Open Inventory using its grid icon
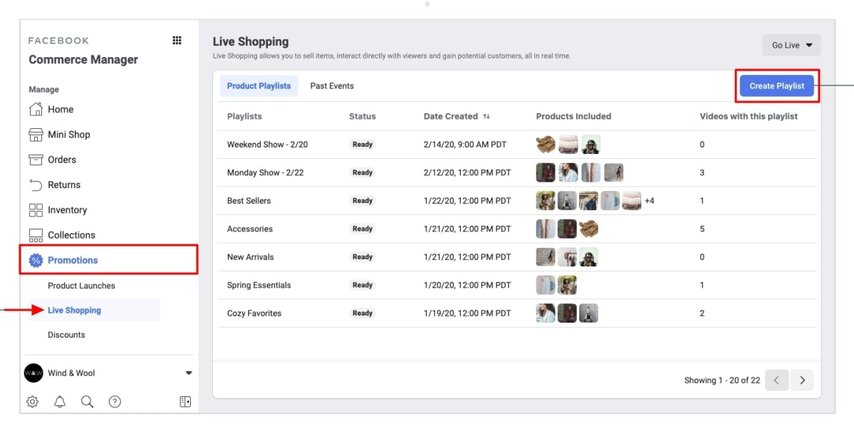Image resolution: width=854 pixels, height=436 pixels. pos(36,210)
